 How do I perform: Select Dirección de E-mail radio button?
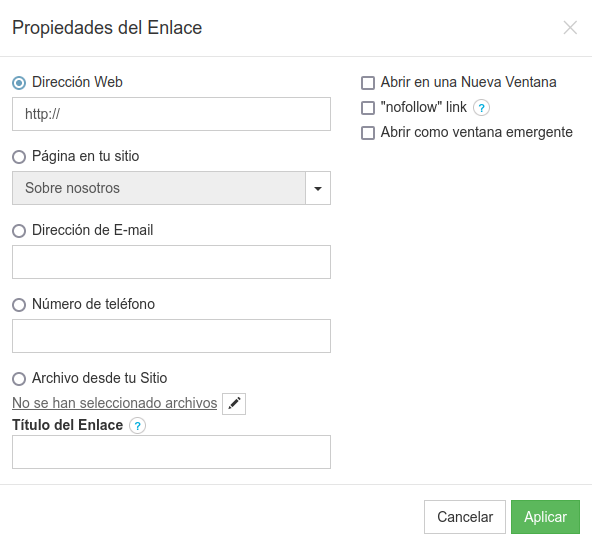coord(19,231)
